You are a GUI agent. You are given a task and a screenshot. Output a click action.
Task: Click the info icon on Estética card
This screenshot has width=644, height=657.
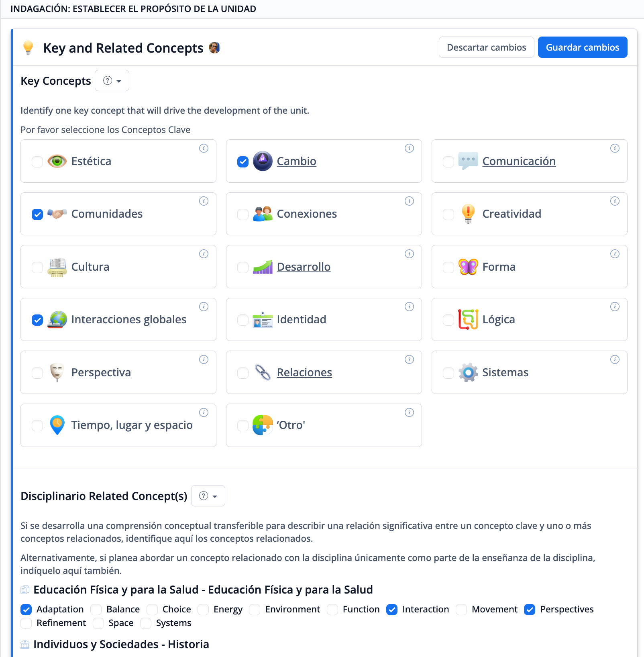[x=204, y=148]
